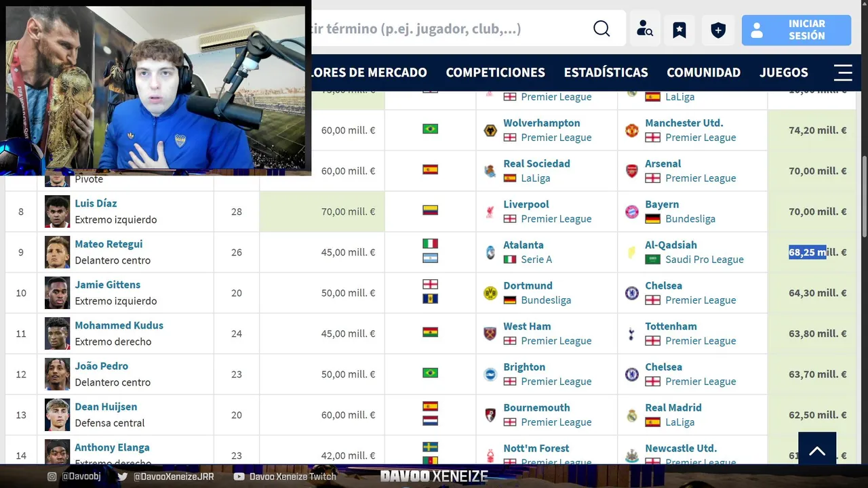Screen dimensions: 868x488
Task: Click the INICIAR SESIÓN button
Action: [796, 30]
